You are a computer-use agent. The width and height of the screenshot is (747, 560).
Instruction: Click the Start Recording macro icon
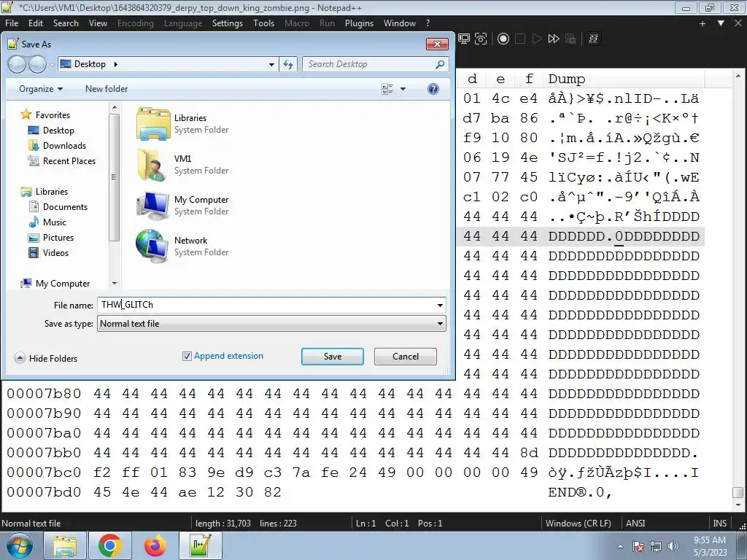pos(503,39)
